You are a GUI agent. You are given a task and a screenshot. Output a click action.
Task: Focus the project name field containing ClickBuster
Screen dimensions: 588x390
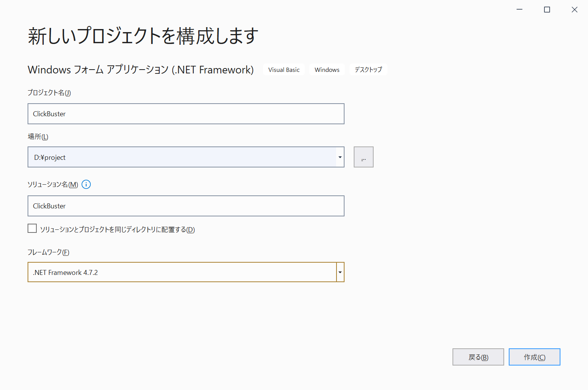[186, 114]
